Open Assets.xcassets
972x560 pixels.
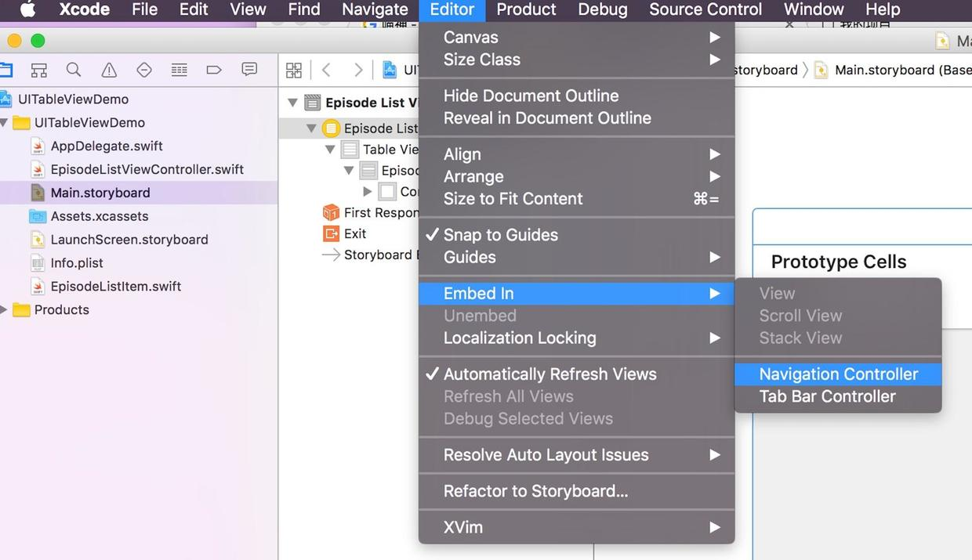[x=100, y=216]
